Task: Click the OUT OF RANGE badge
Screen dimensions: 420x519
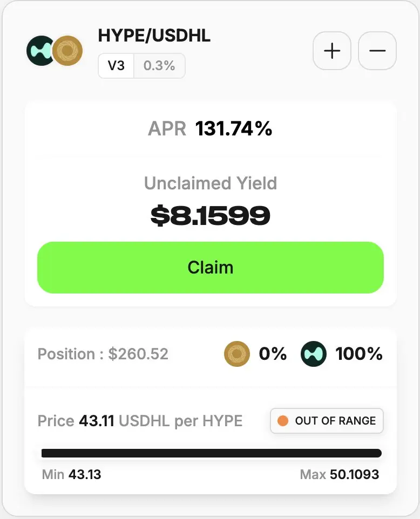Action: [x=327, y=421]
